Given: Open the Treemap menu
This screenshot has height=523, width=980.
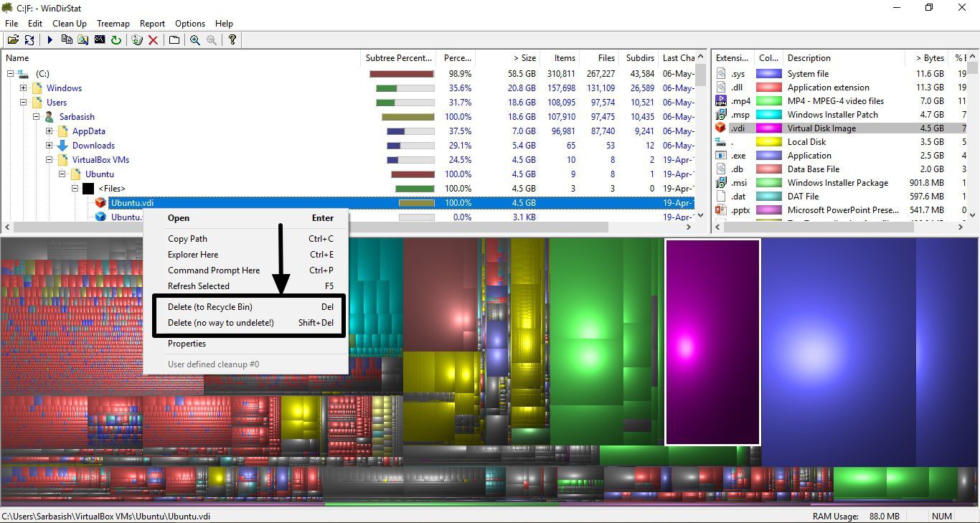Looking at the screenshot, I should 113,24.
